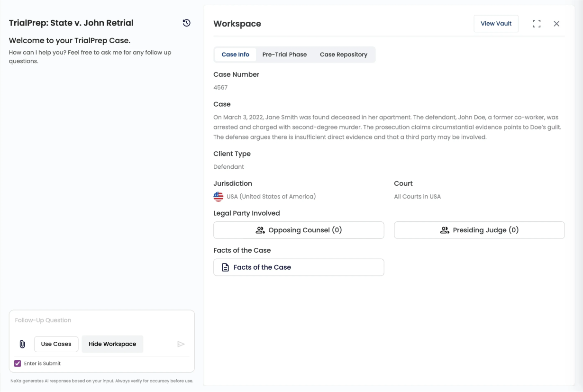Switch to the Pre-Trial Phase tab

point(284,55)
